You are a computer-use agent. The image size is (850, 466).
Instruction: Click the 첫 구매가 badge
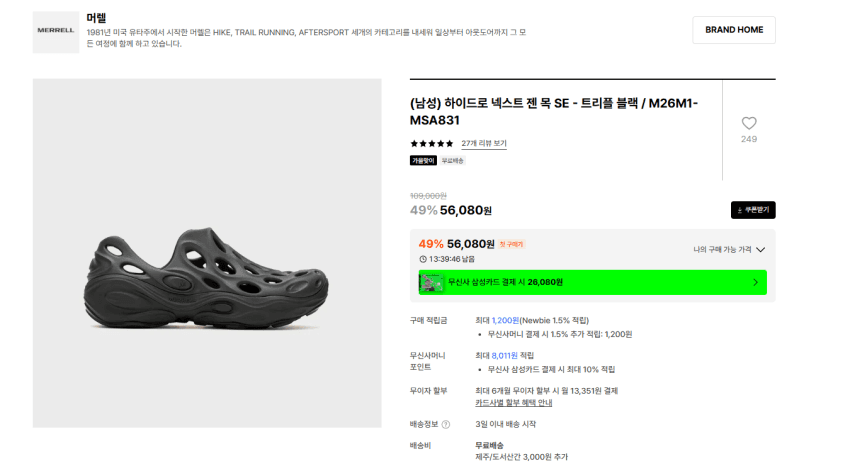pos(511,244)
